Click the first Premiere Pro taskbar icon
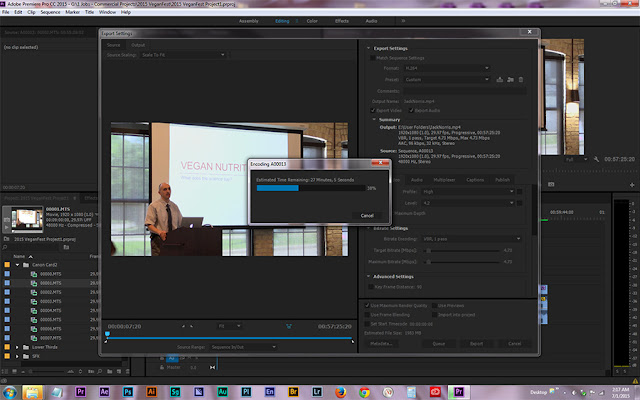Image resolution: width=640 pixels, height=400 pixels. (80, 392)
